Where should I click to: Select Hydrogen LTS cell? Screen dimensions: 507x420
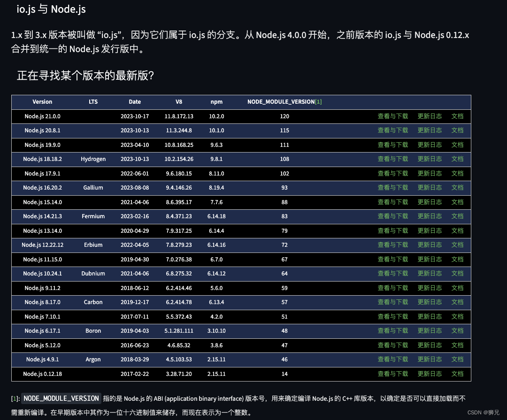pos(93,159)
